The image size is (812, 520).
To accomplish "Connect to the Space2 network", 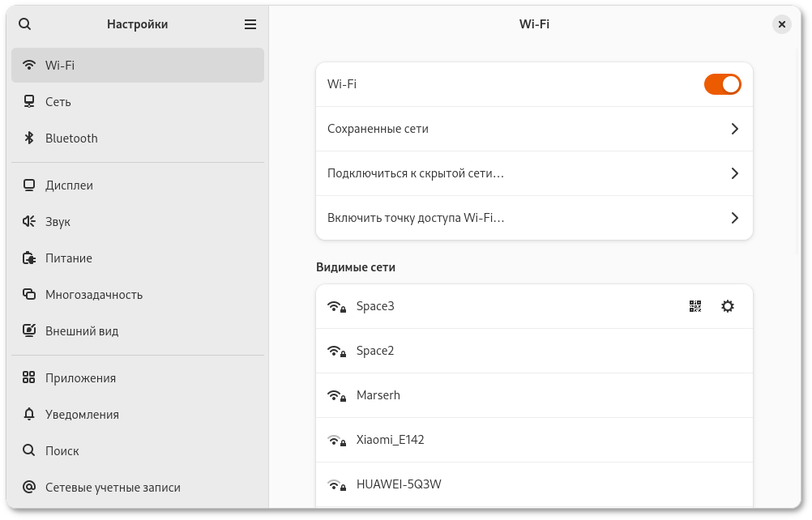I will [375, 351].
